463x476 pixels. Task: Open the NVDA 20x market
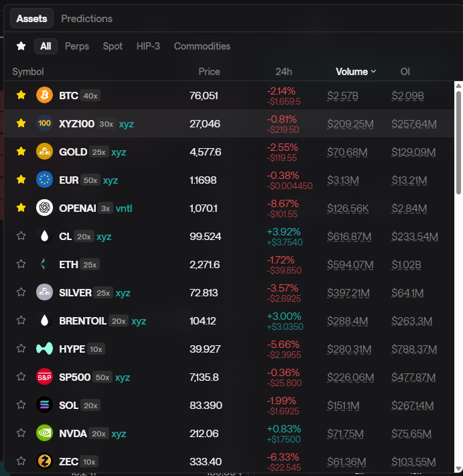(x=229, y=433)
